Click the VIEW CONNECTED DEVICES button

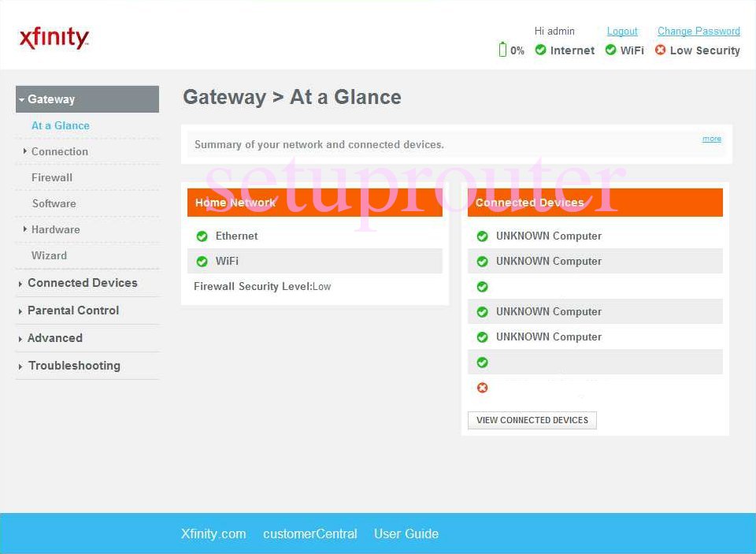[532, 420]
